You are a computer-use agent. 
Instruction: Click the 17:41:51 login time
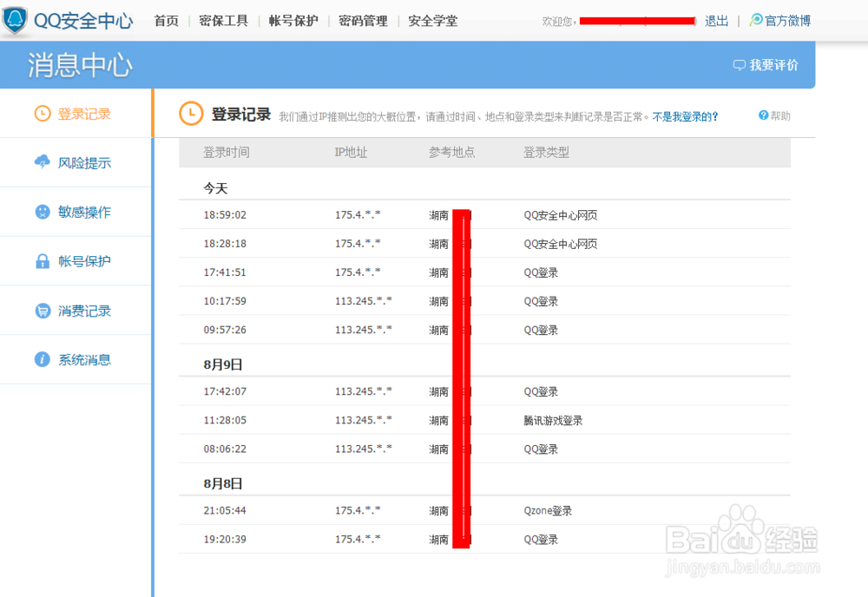[225, 272]
